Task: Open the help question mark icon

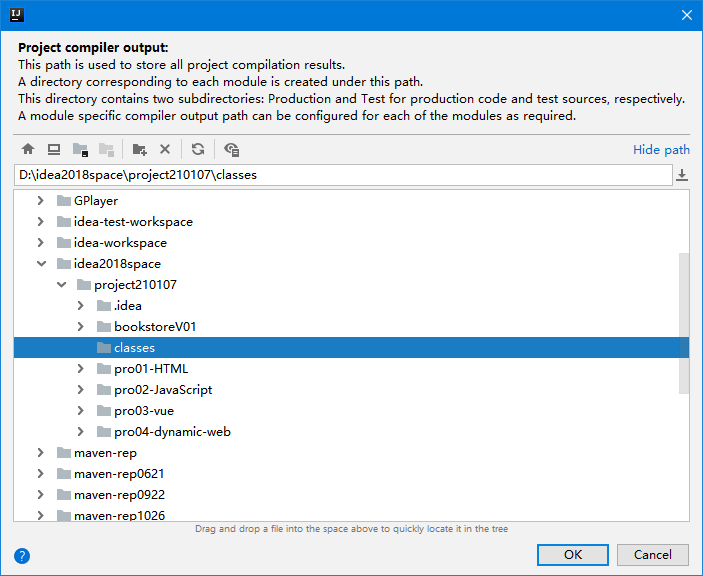Action: (22, 556)
